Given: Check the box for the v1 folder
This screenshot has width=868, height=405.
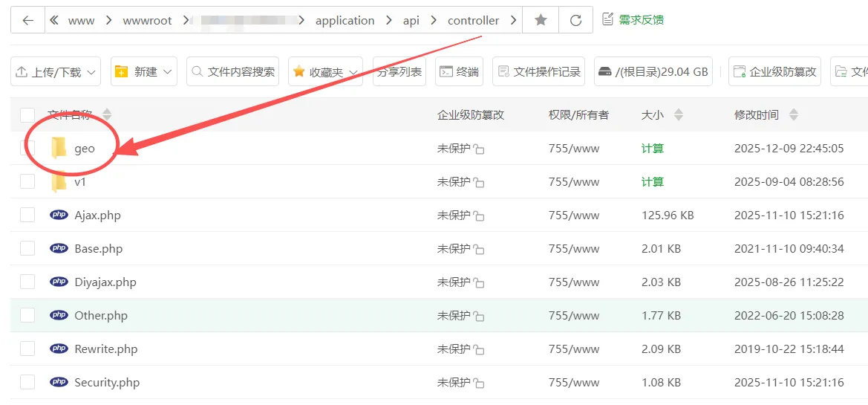Looking at the screenshot, I should point(27,182).
